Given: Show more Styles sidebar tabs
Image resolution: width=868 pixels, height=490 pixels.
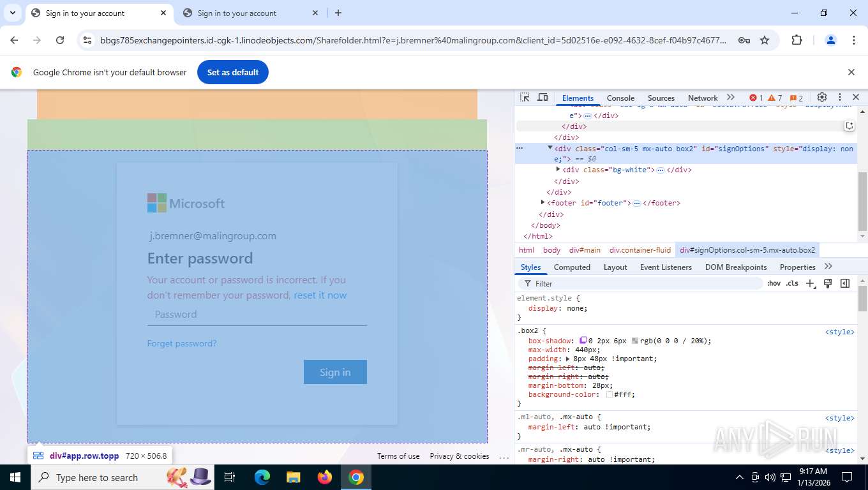Looking at the screenshot, I should [828, 267].
